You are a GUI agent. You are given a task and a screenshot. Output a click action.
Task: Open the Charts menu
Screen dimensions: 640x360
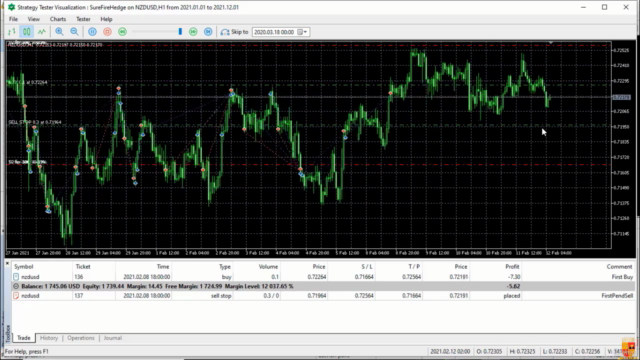pyautogui.click(x=58, y=19)
